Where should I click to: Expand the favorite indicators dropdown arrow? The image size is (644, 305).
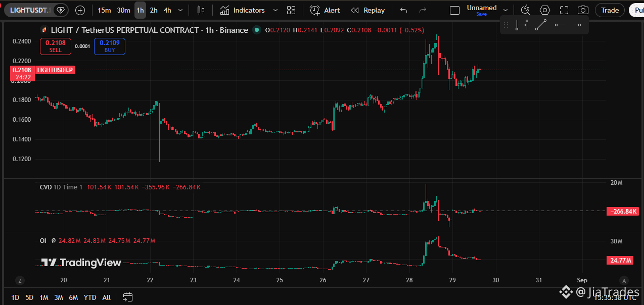click(275, 10)
